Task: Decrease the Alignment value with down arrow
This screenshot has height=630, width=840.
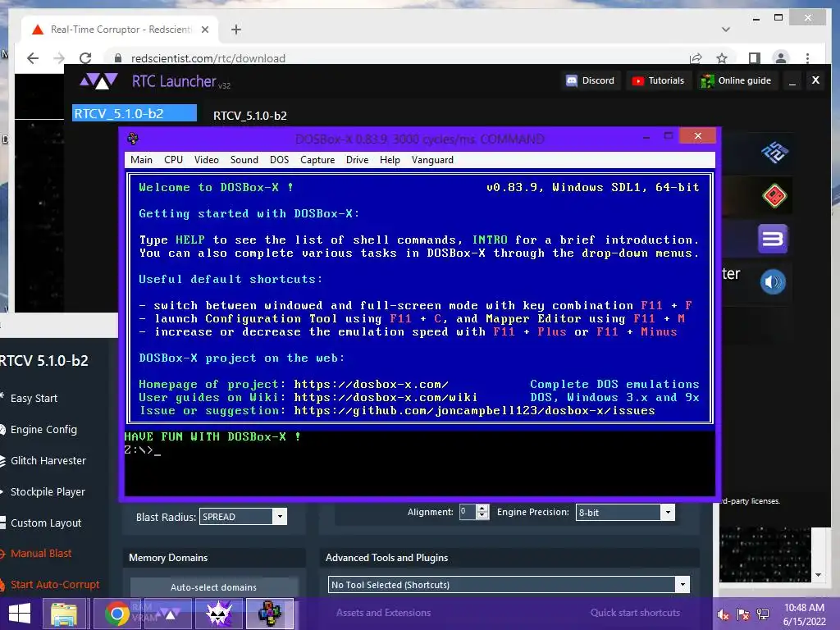Action: [482, 516]
